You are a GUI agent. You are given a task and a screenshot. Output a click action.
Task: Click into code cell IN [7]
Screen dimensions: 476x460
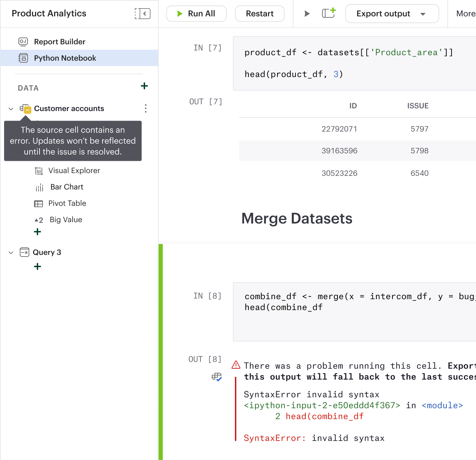pos(354,63)
